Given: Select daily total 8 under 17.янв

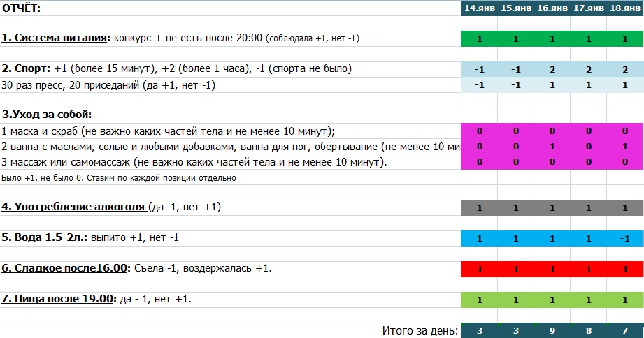Looking at the screenshot, I should click(589, 330).
